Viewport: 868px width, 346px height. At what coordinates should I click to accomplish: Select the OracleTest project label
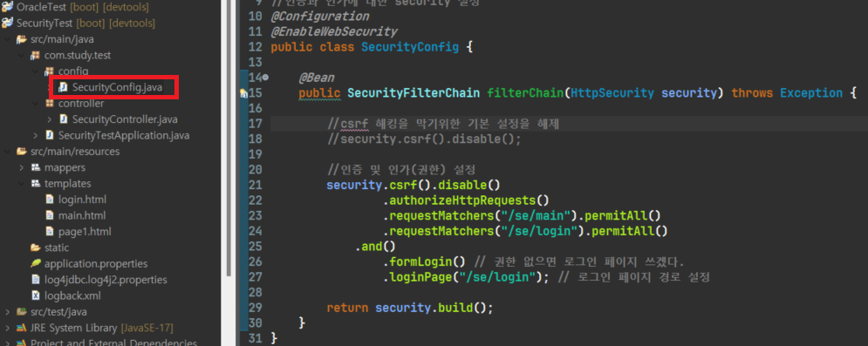(42, 7)
